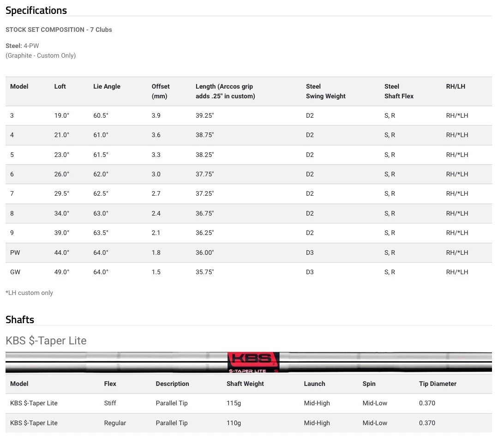The height and width of the screenshot is (445, 504).
Task: Click the 115g shaft weight cell
Action: [x=234, y=403]
